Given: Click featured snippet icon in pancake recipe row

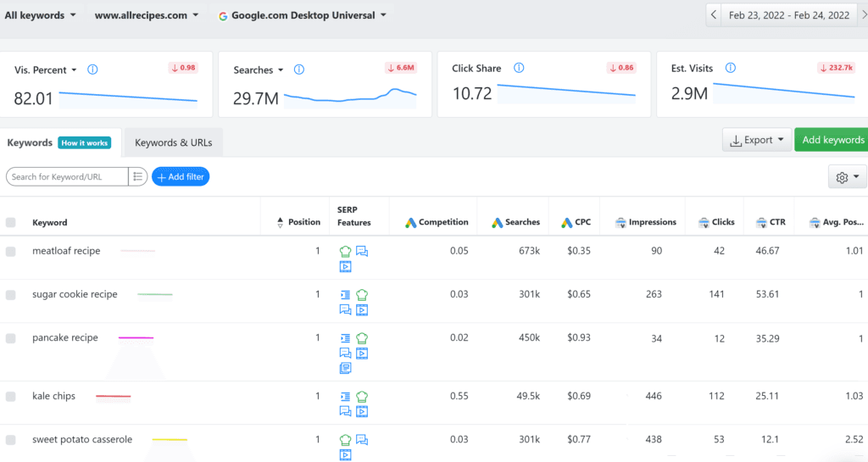Looking at the screenshot, I should click(x=345, y=338).
